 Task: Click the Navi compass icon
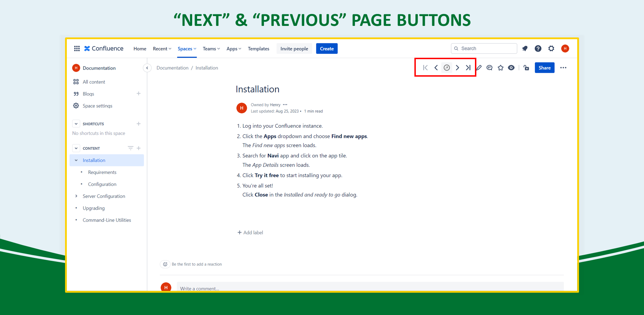[x=447, y=68]
